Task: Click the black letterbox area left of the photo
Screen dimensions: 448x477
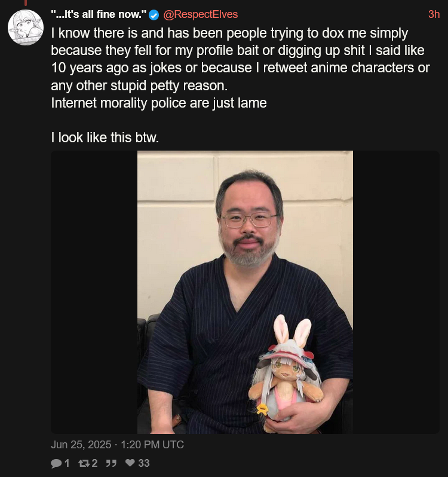Action: coord(94,292)
